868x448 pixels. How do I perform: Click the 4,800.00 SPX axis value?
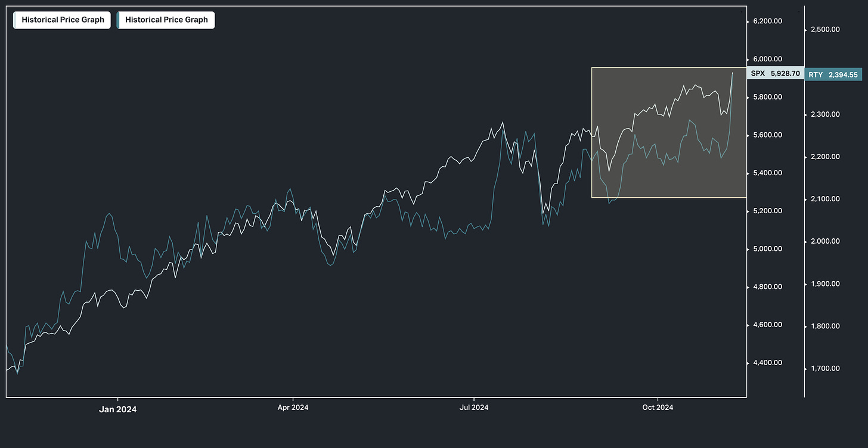768,287
